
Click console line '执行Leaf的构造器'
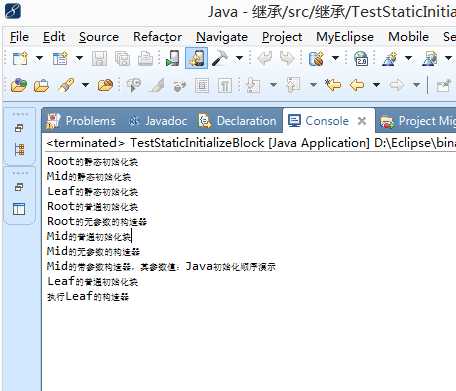[88, 297]
